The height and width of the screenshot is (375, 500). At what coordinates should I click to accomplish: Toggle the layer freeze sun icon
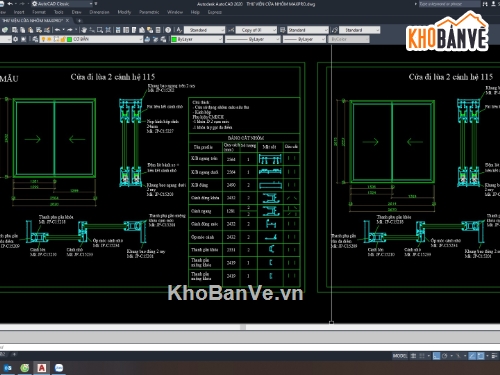click(x=49, y=39)
